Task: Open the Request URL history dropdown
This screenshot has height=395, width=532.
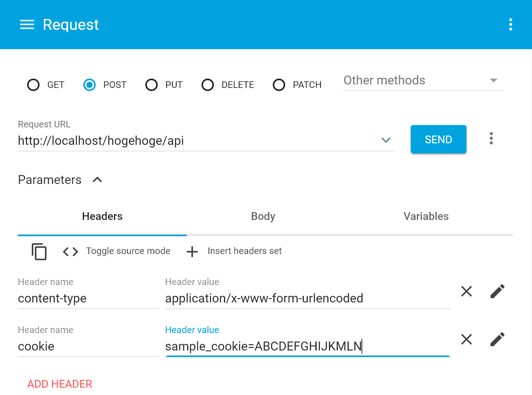Action: pos(386,140)
